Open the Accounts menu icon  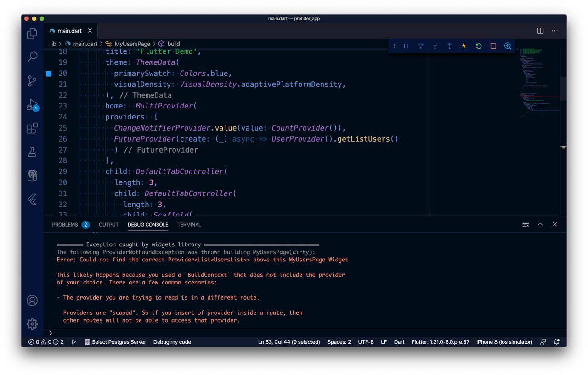pos(32,301)
